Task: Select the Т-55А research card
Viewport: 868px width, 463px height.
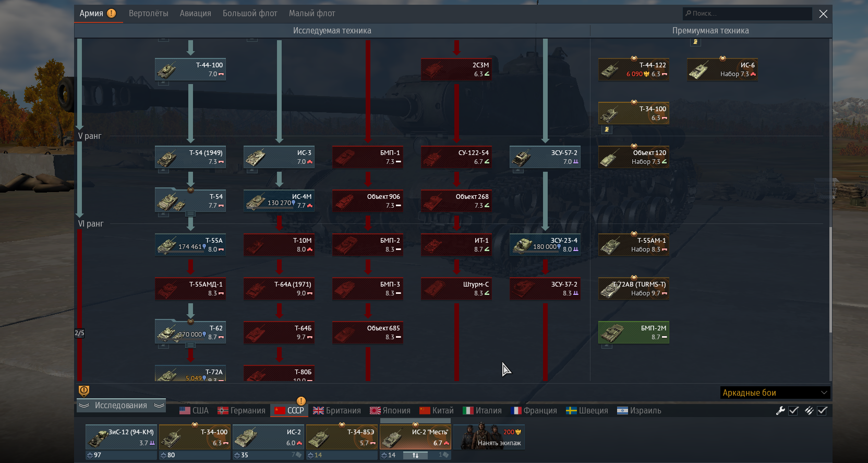Action: click(190, 245)
